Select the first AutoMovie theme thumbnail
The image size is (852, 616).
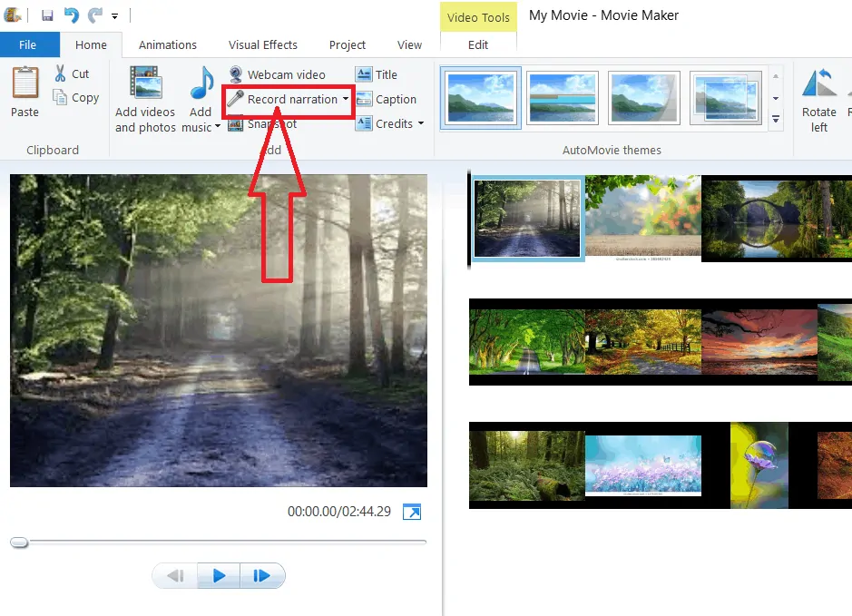pos(480,98)
